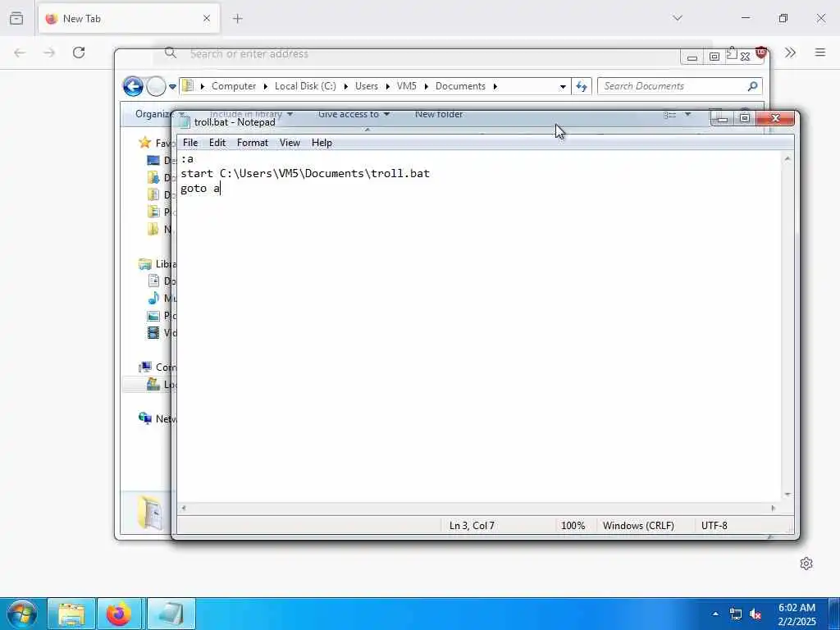Open Explorer change view dropdown arrow
Screen dimensions: 840x630
[688, 115]
